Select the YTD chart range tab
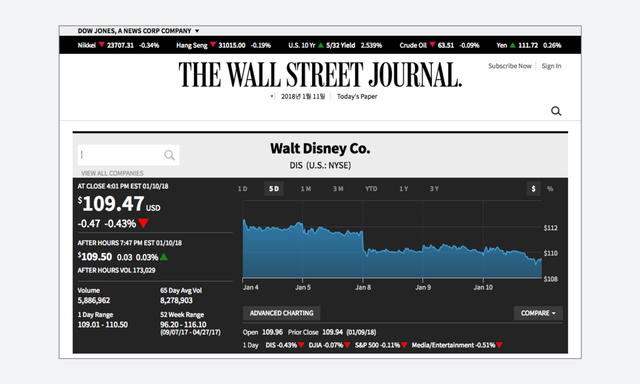This screenshot has width=640, height=384. 371,189
